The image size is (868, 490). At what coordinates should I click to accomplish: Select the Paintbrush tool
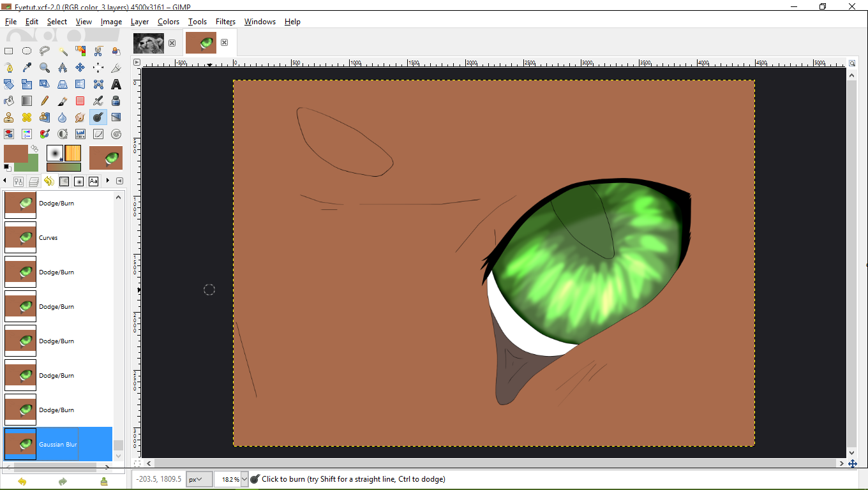(x=63, y=101)
